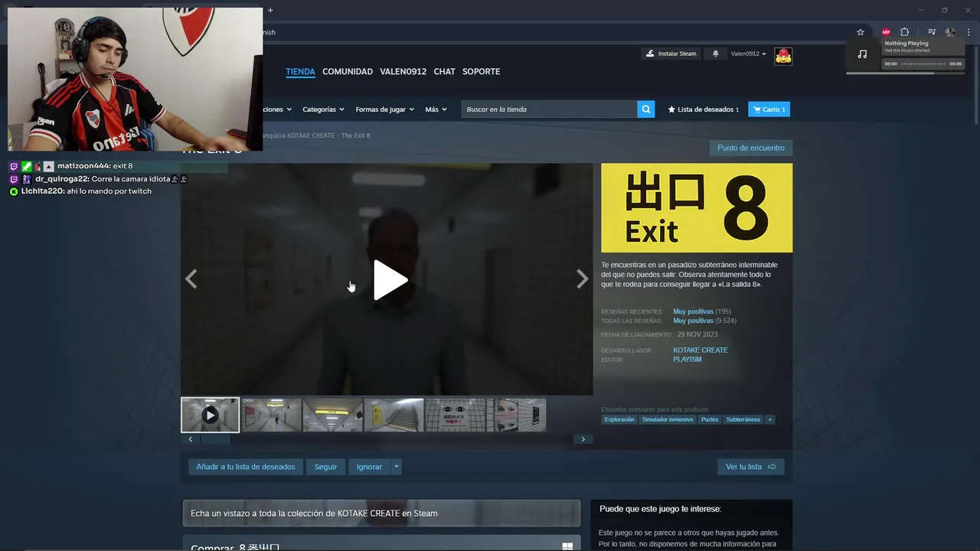Go to previous media with left arrow
Image resolution: width=980 pixels, height=551 pixels.
[x=191, y=279]
